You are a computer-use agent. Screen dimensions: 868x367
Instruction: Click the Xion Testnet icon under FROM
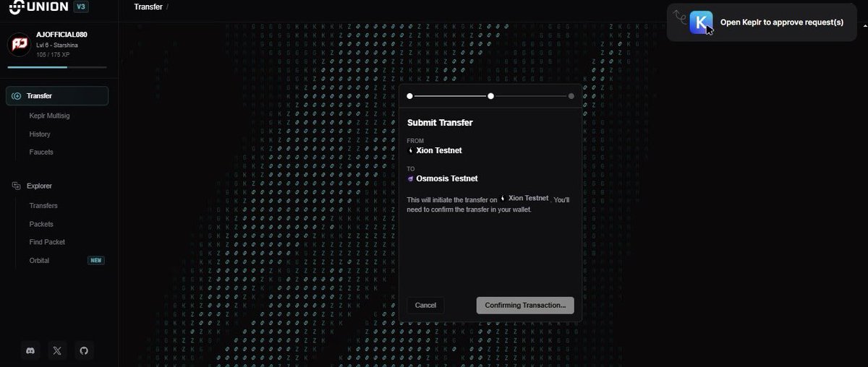click(x=410, y=151)
